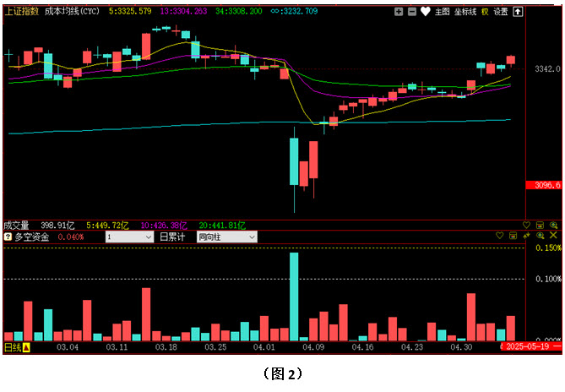The image size is (565, 392).
Task: Click the minus icon in chart header
Action: (x=411, y=12)
